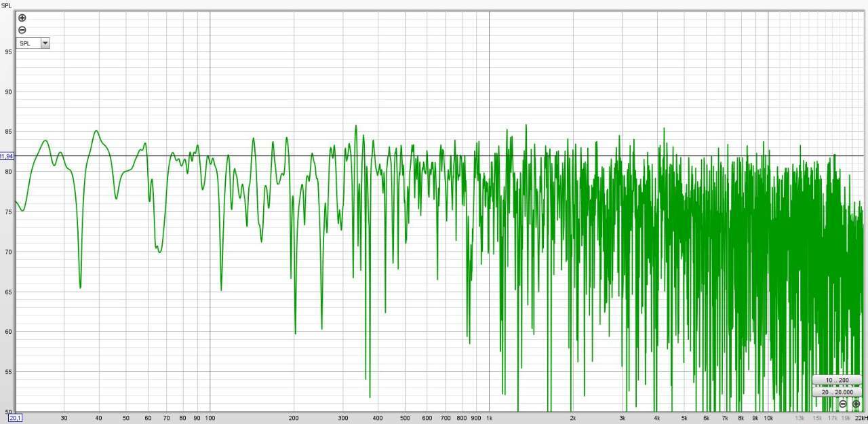
Task: Set frequency range to 20 .. 20.000
Action: coord(837,392)
